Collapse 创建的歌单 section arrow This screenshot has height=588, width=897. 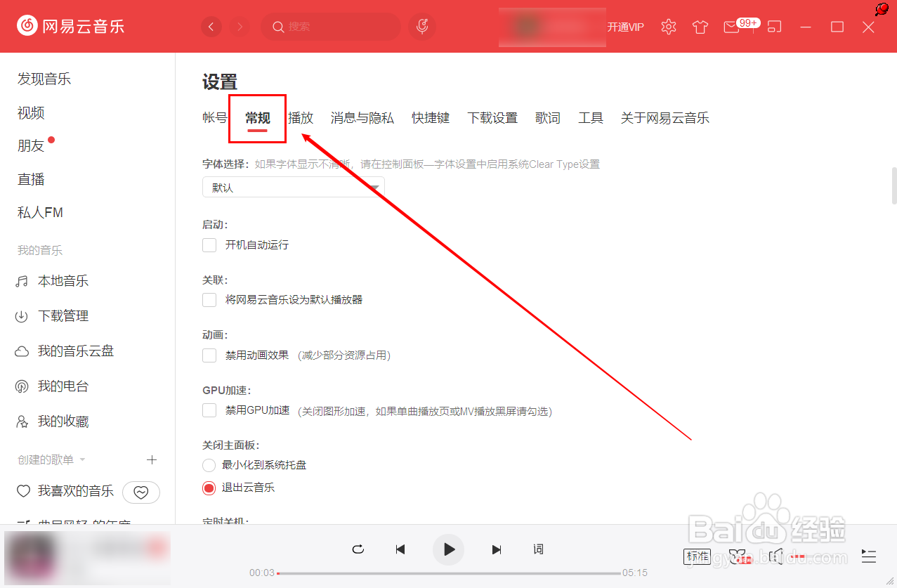(x=82, y=460)
